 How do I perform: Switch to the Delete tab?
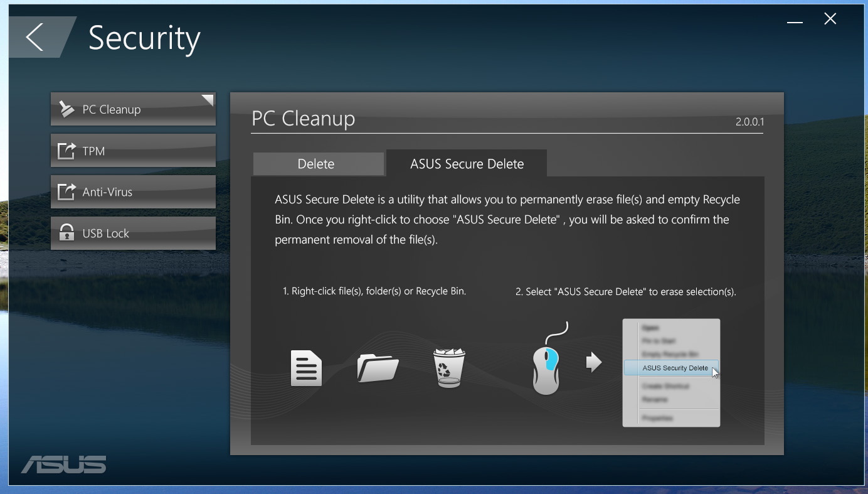(318, 164)
